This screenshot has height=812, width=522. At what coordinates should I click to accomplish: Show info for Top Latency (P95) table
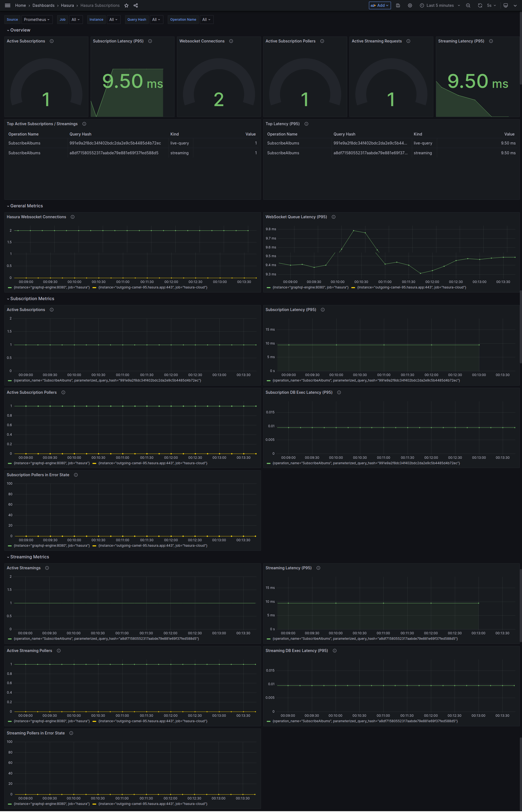306,124
